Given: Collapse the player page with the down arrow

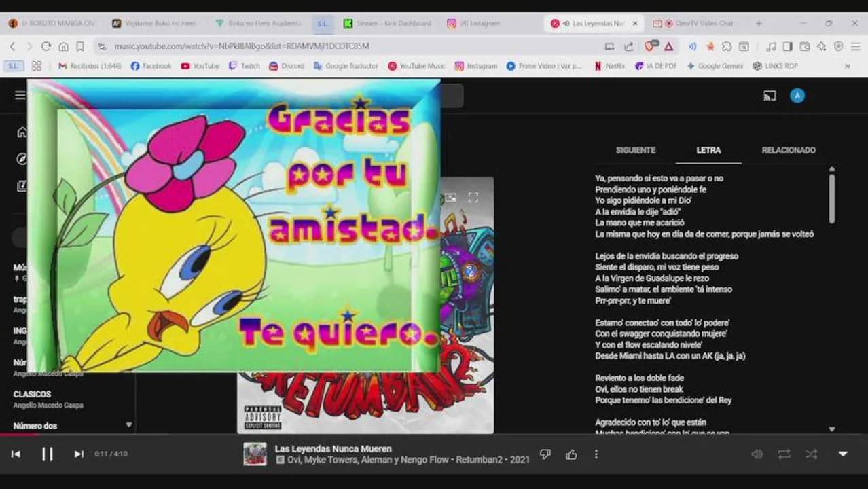Looking at the screenshot, I should point(843,454).
